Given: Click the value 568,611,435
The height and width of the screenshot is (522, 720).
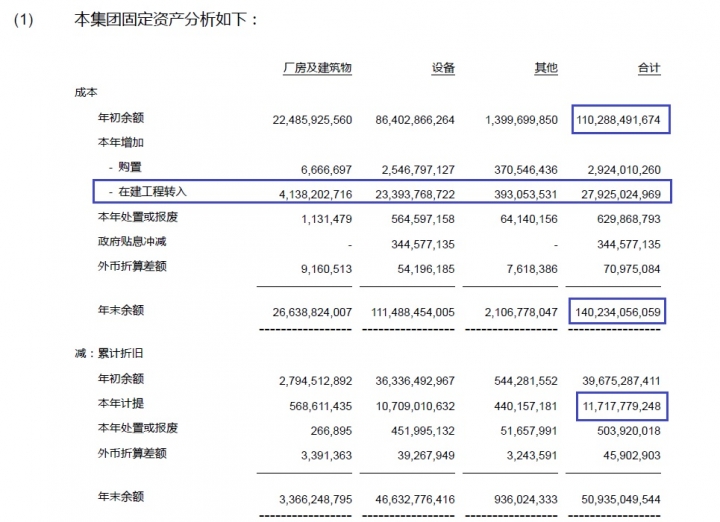Looking at the screenshot, I should tap(321, 406).
